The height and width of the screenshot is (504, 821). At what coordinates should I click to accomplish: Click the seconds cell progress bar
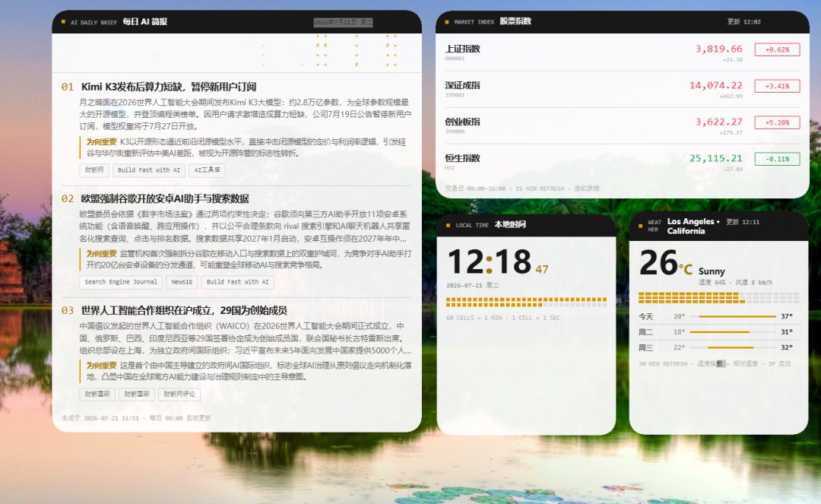526,302
